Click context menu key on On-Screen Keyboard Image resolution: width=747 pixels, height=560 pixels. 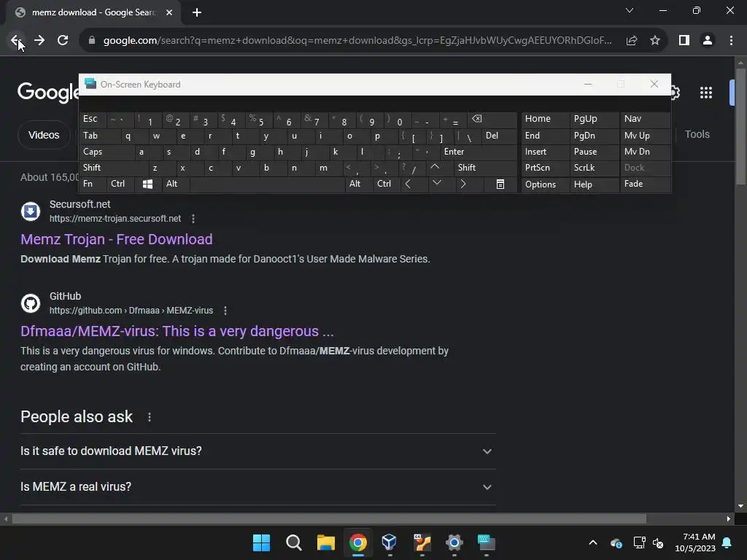[500, 184]
